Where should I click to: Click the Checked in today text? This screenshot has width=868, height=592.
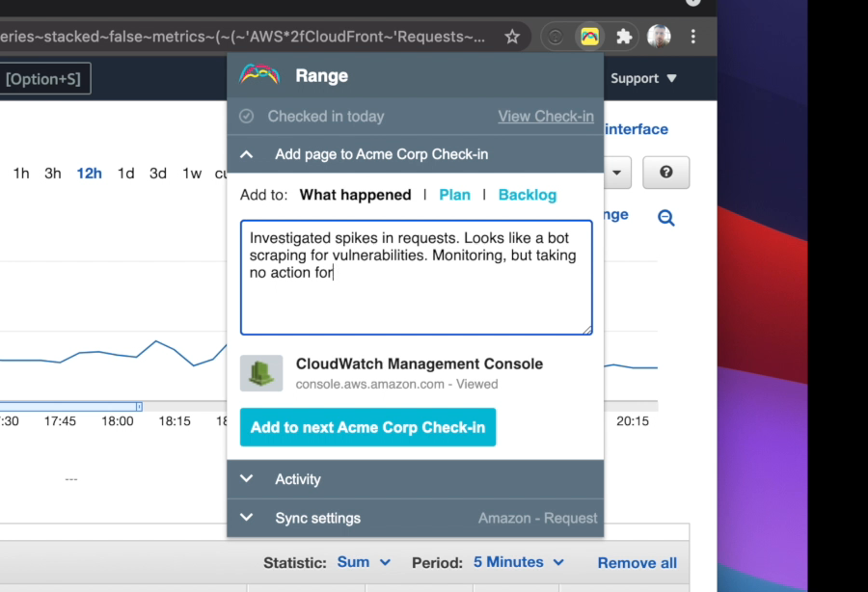(326, 117)
